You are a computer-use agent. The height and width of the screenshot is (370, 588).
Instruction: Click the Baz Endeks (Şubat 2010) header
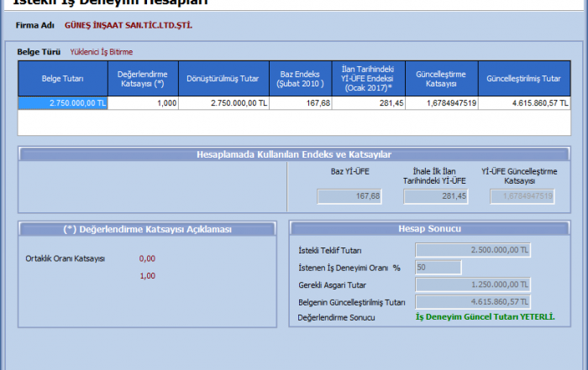pos(300,79)
